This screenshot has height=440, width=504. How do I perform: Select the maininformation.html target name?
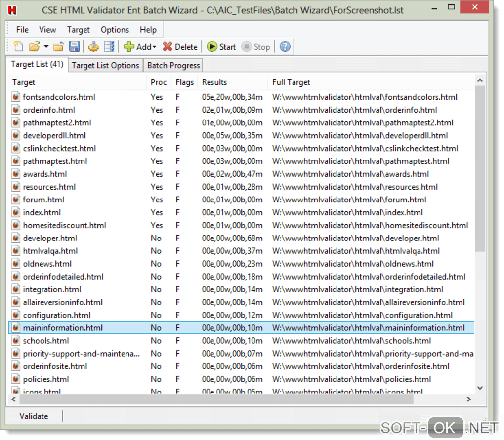pos(63,328)
